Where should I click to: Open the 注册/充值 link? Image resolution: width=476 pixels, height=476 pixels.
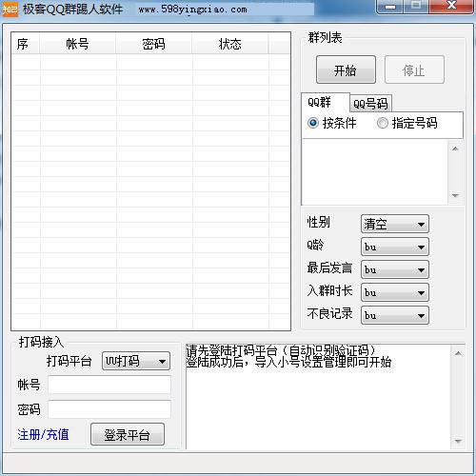coord(43,435)
